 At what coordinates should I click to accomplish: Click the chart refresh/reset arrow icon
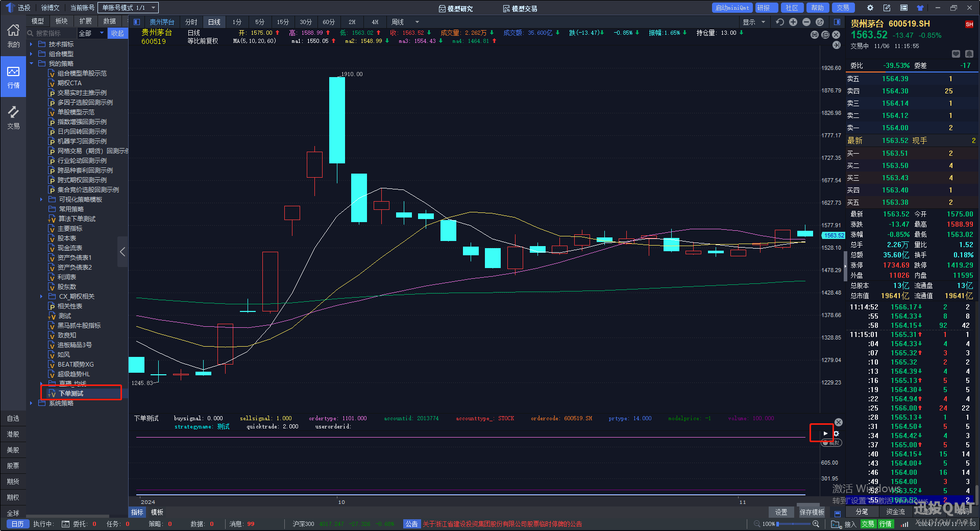point(779,22)
